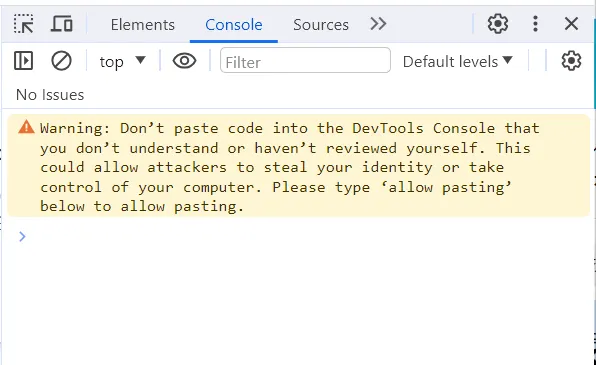Click the No Issues label
The width and height of the screenshot is (596, 365).
(x=50, y=95)
